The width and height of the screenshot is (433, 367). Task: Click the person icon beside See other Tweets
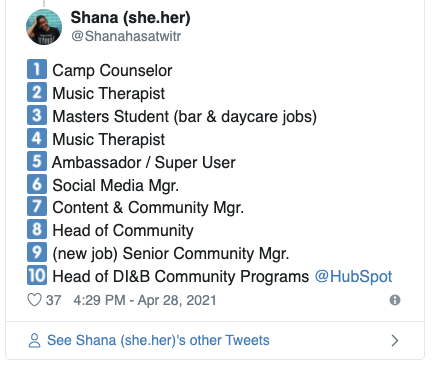click(x=34, y=341)
